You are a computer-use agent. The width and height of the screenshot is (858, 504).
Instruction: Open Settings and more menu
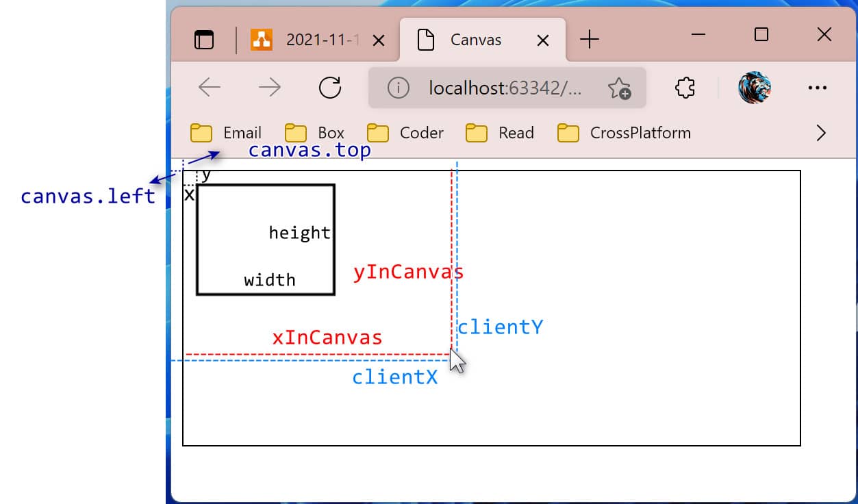point(818,88)
